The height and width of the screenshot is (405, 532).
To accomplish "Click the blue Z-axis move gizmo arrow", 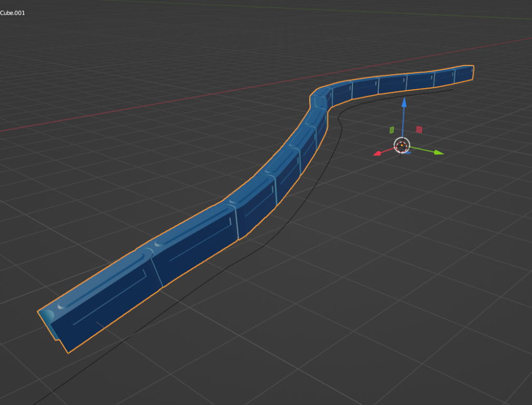I will pos(404,103).
